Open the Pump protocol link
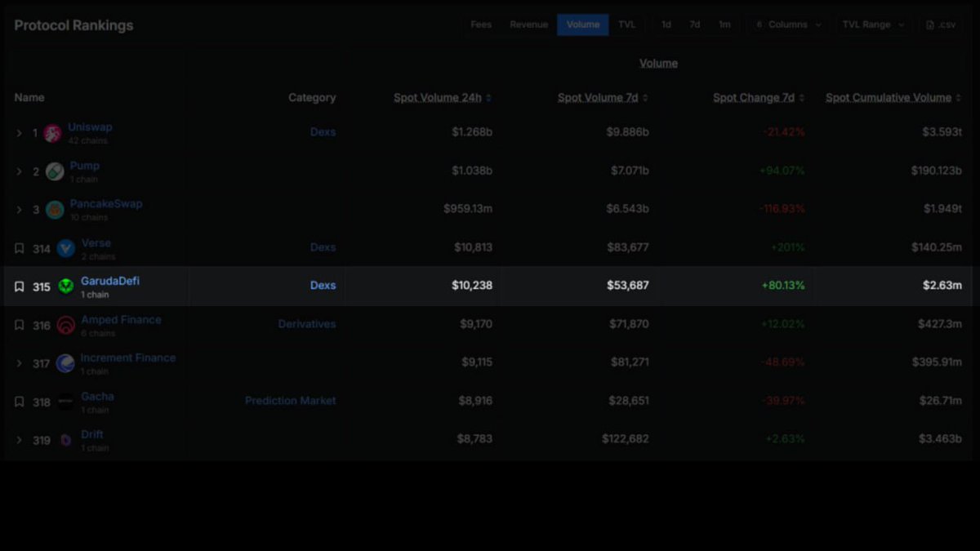 coord(85,166)
